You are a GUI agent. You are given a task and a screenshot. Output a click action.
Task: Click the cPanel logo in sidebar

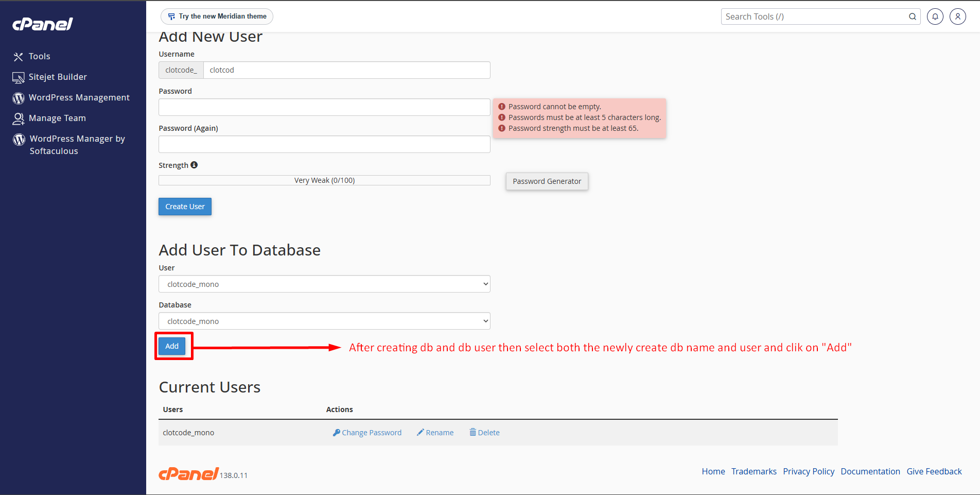coord(43,24)
